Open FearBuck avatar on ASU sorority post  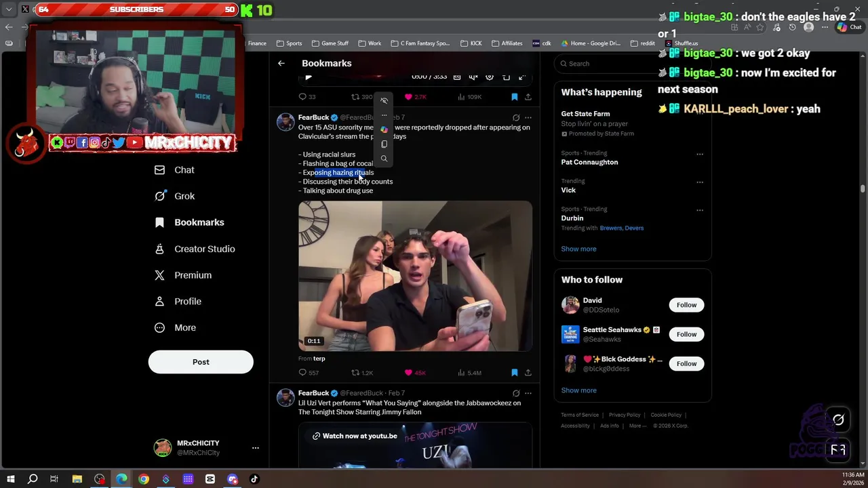point(285,122)
